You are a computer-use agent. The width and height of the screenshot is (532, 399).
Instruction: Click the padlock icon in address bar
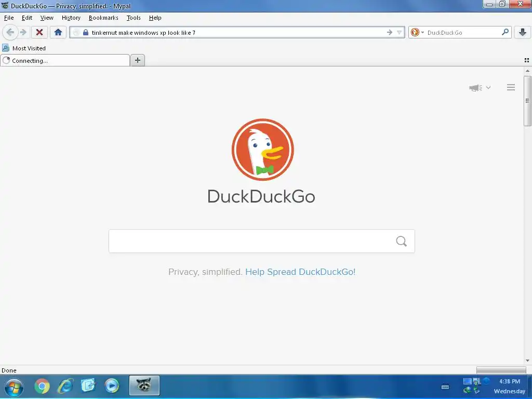[86, 33]
